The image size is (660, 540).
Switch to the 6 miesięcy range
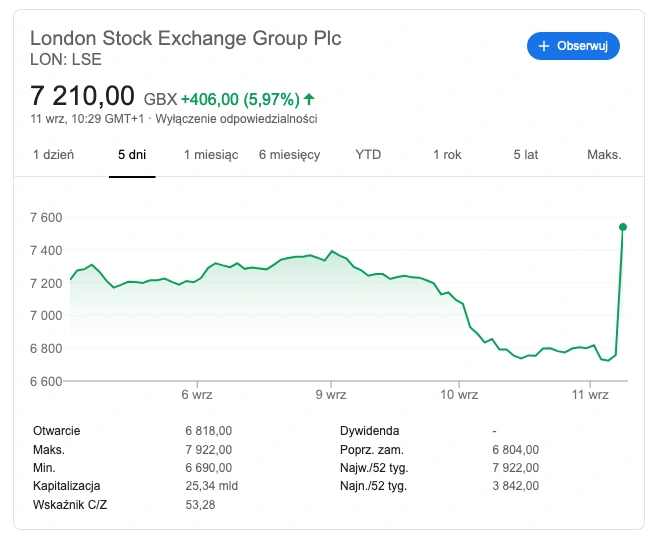click(290, 155)
